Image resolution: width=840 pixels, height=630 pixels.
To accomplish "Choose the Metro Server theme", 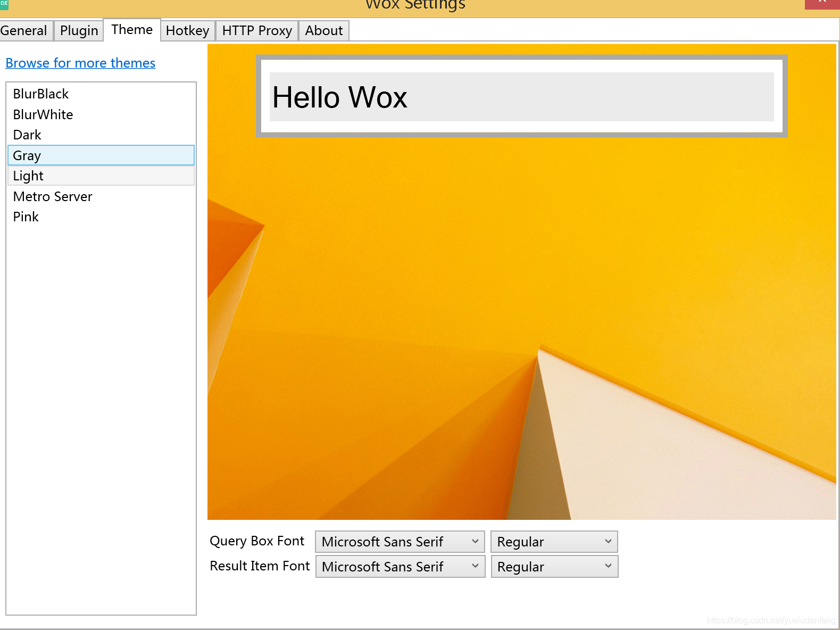I will (x=101, y=196).
